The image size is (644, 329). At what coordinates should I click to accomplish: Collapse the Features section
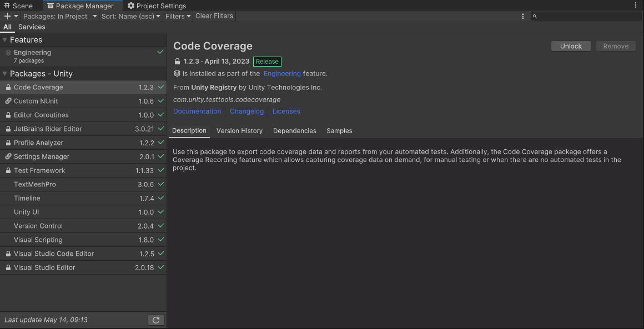click(5, 40)
